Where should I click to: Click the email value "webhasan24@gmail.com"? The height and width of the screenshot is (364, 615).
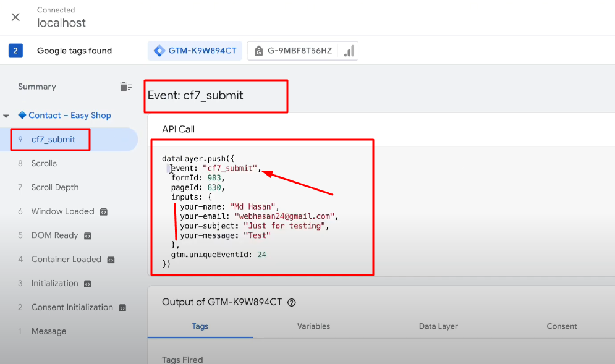[x=284, y=216]
